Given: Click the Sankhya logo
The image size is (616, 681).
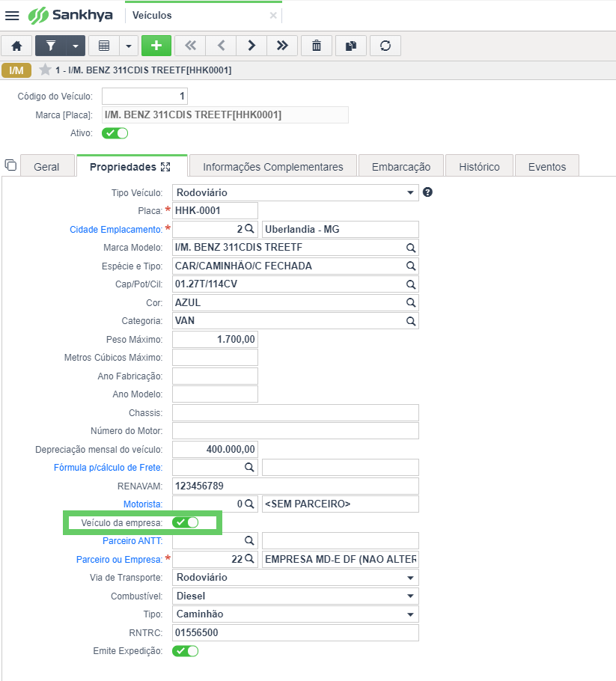Looking at the screenshot, I should (x=70, y=15).
